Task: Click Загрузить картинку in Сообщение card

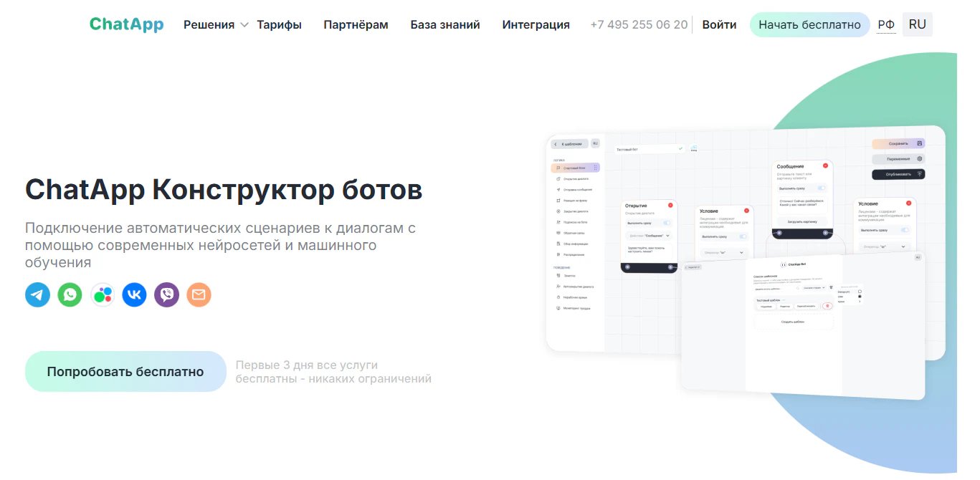Action: pyautogui.click(x=802, y=221)
